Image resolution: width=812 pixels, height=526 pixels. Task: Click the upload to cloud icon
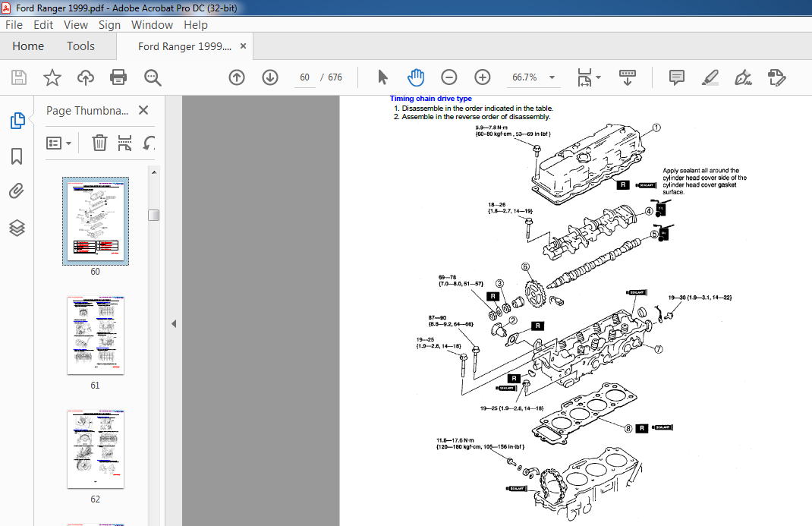click(x=86, y=77)
